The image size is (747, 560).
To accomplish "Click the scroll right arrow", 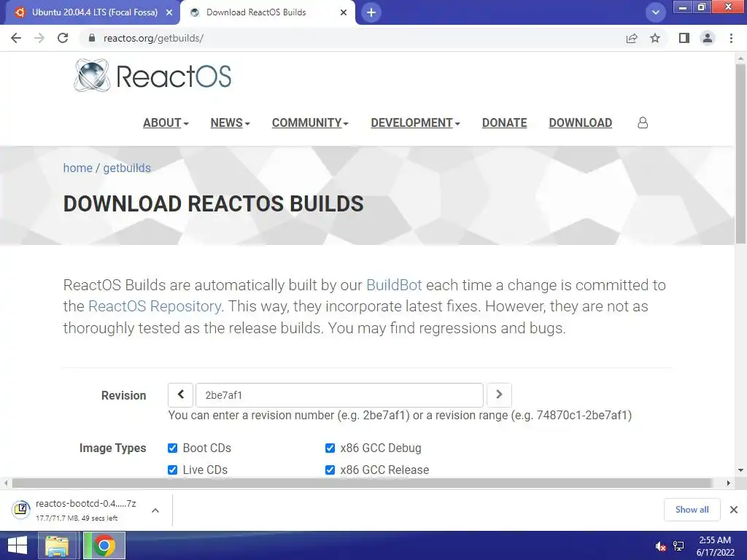I will click(x=729, y=483).
